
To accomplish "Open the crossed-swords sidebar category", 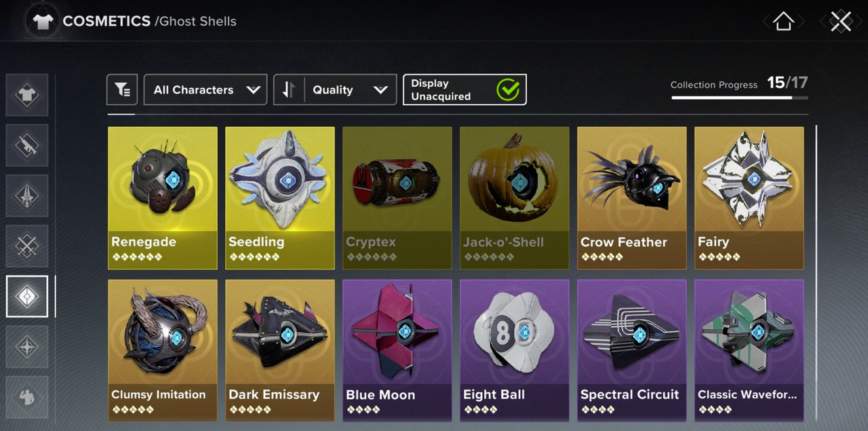I will pos(27,246).
